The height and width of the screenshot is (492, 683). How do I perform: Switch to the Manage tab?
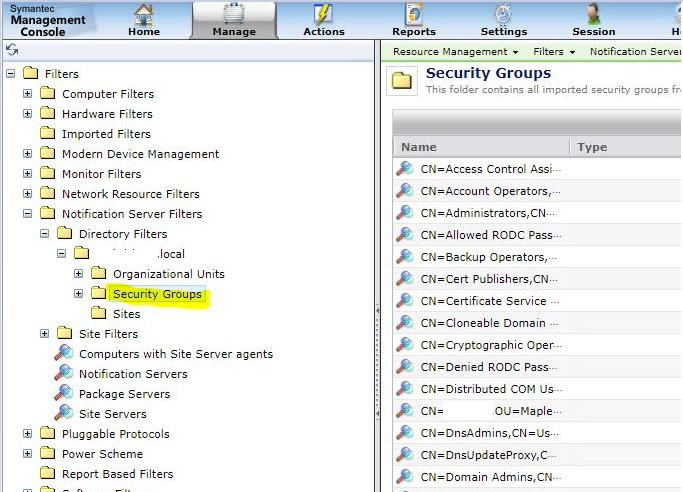click(233, 20)
